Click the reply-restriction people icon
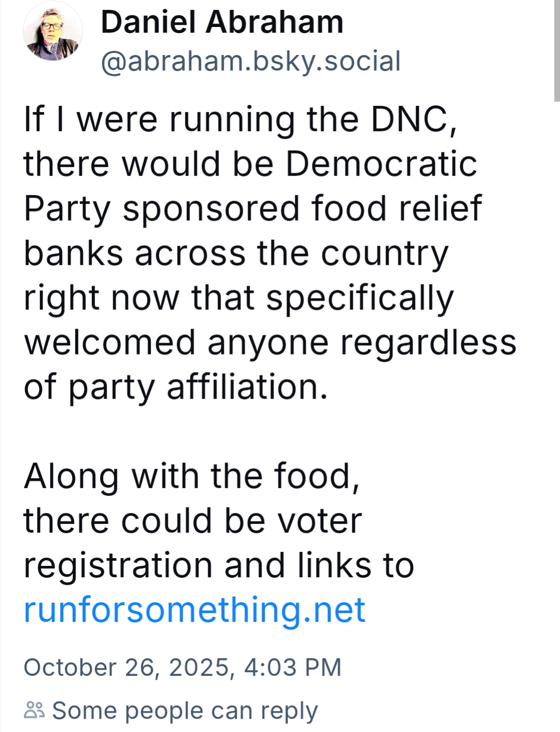This screenshot has width=560, height=732. click(x=34, y=710)
